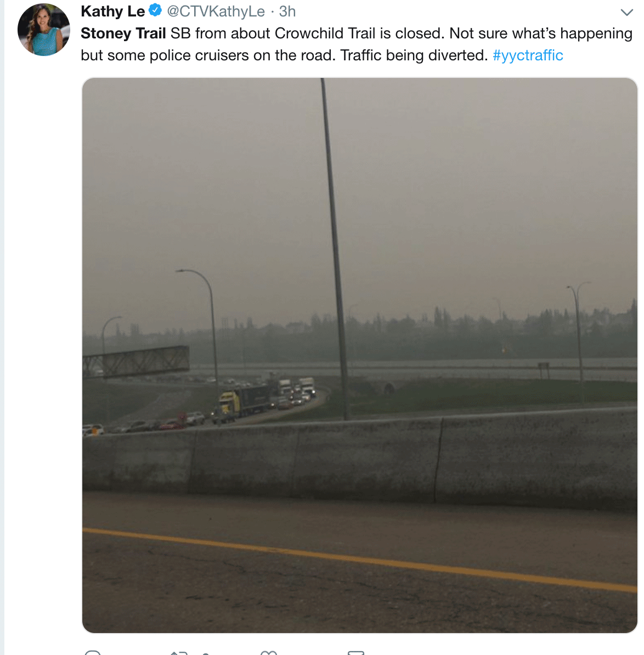
Task: Click the phrase "police cruisers on the road"
Action: (242, 55)
